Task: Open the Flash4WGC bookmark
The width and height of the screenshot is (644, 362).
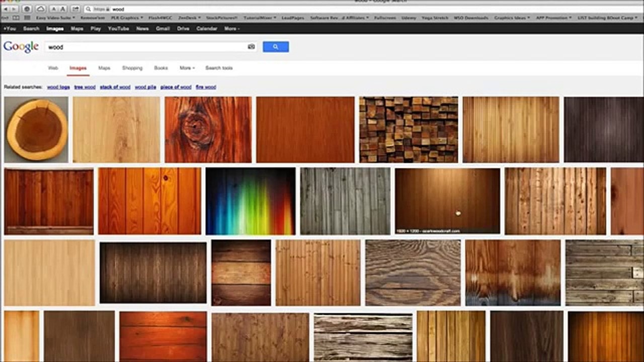Action: pos(160,18)
